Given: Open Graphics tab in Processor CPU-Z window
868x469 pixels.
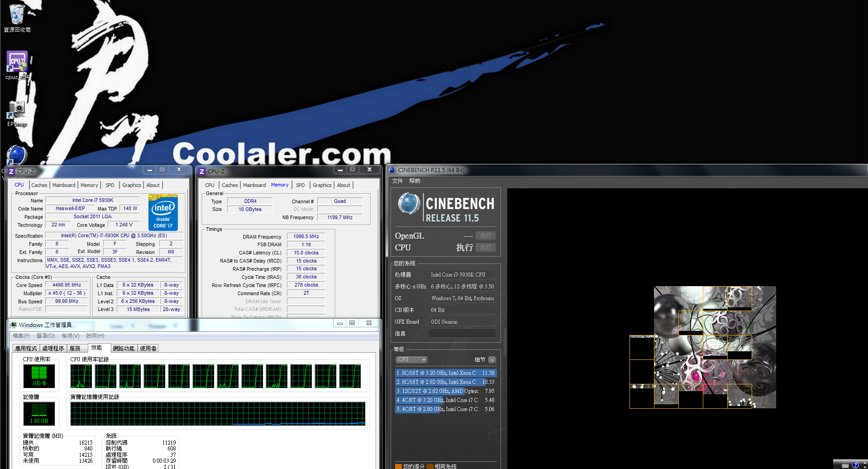Looking at the screenshot, I should pyautogui.click(x=132, y=185).
